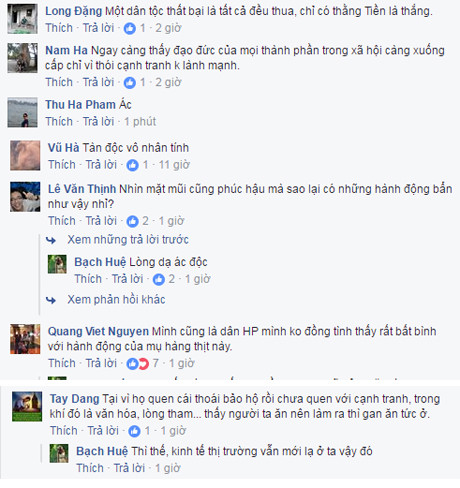Screen dimensions: 460x488
Task: Open Vũ Hà's profile picture thumbnail
Action: [x=25, y=155]
